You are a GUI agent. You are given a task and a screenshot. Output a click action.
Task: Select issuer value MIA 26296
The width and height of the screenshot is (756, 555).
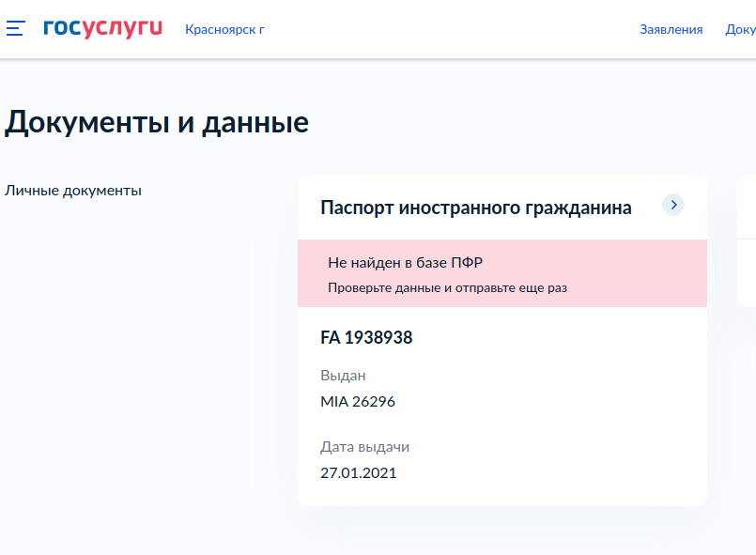tap(358, 402)
